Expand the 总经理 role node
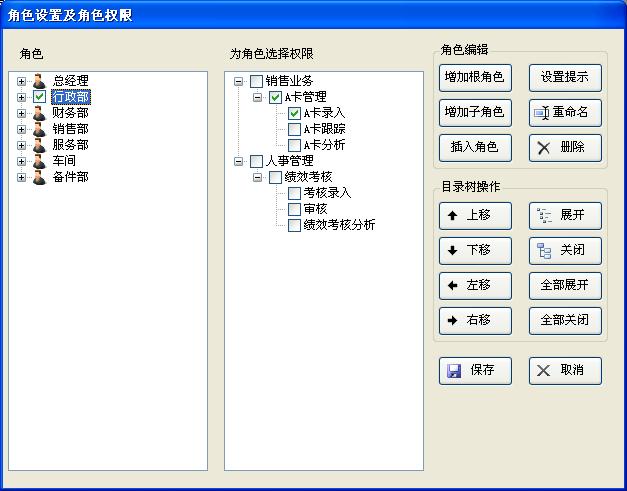The image size is (627, 491). (x=21, y=82)
